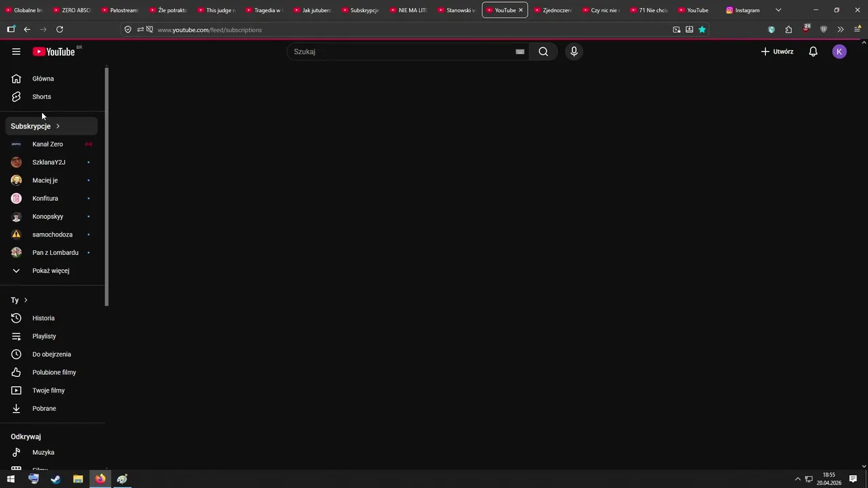
Task: Open Konopskyy channel
Action: pos(52,217)
